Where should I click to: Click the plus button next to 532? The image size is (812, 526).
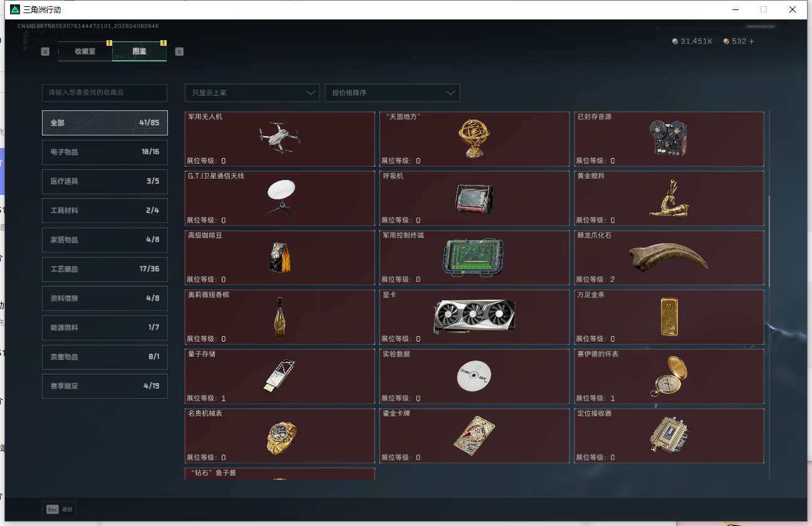click(x=752, y=41)
